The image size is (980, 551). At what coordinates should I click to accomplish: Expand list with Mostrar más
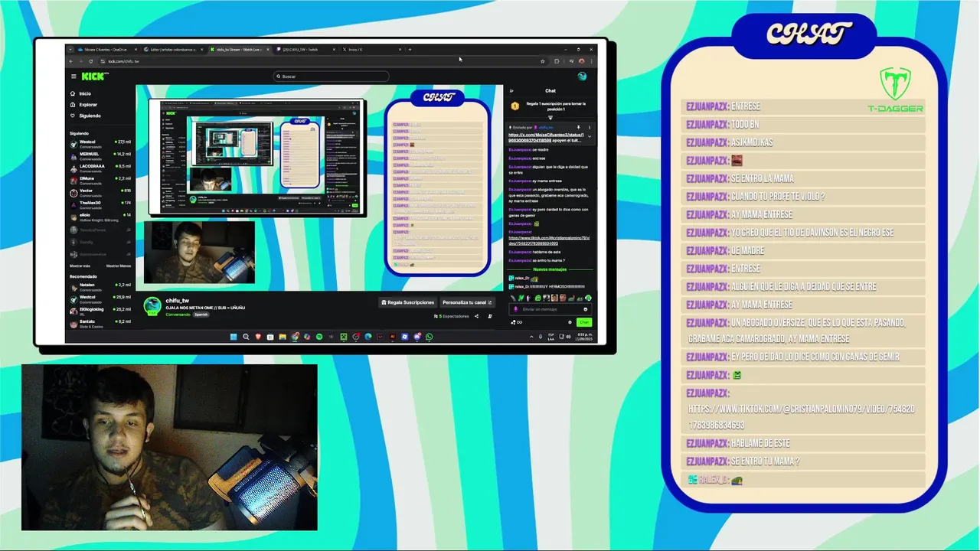[x=80, y=266]
